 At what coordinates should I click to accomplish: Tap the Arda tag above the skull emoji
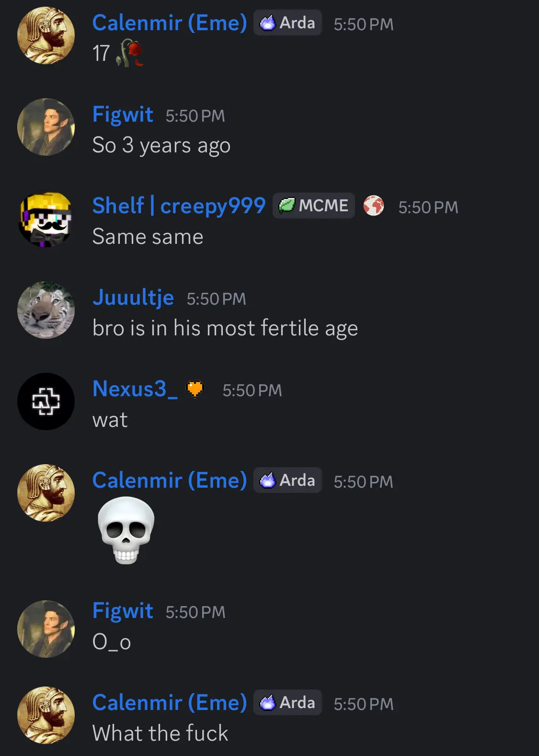click(x=287, y=480)
